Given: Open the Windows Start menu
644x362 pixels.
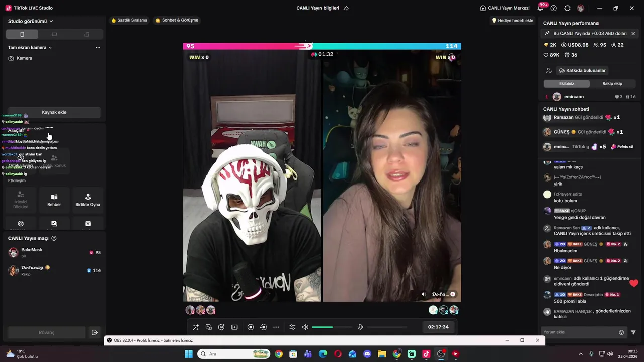Looking at the screenshot, I should 189,354.
